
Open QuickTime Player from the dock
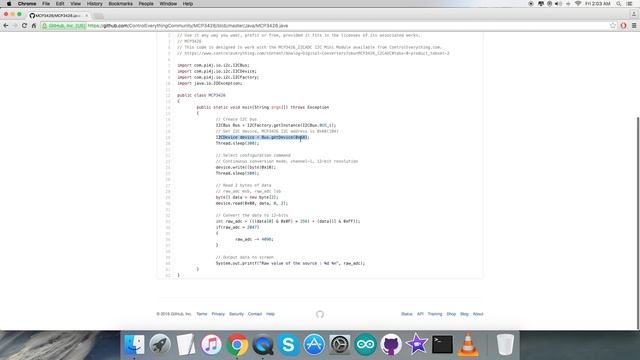coord(263,344)
